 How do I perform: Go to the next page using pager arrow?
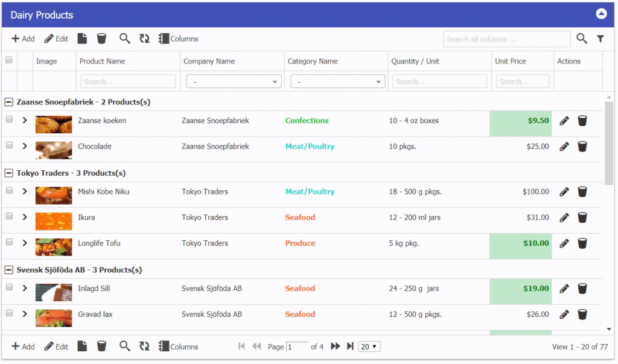point(336,346)
